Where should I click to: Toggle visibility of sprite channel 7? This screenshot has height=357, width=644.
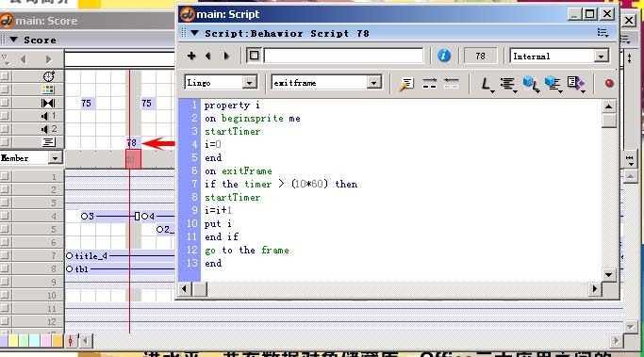pos(5,255)
